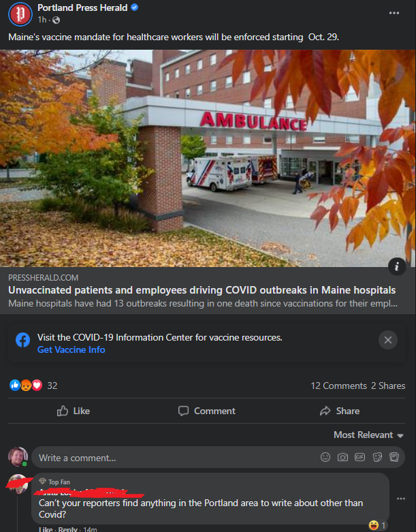This screenshot has width=416, height=532.
Task: Show who reacted via reaction icons
Action: (26, 386)
